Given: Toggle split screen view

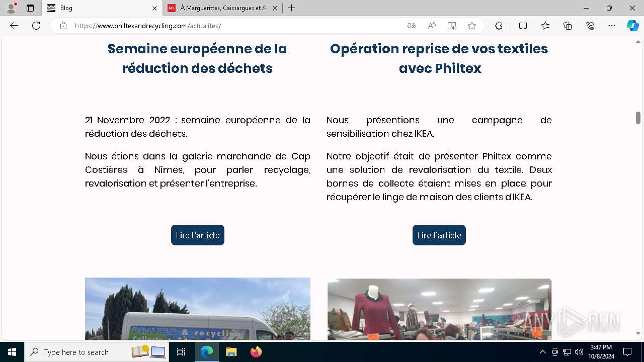Looking at the screenshot, I should (523, 26).
